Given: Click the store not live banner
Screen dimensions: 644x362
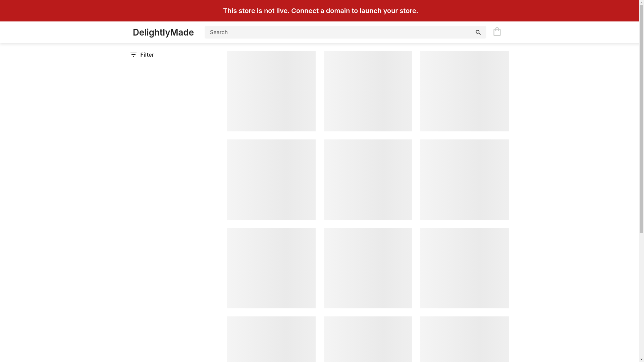Looking at the screenshot, I should [x=319, y=11].
